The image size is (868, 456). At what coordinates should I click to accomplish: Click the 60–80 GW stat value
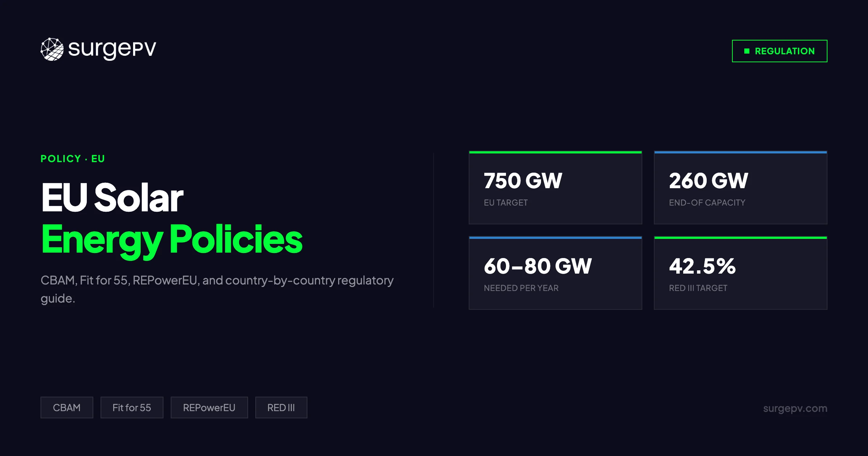click(x=537, y=266)
